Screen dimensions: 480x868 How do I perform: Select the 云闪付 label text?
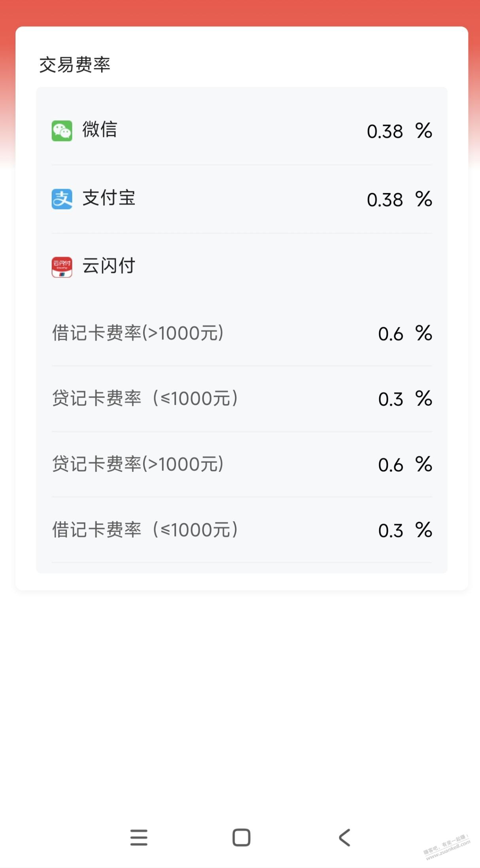click(109, 266)
